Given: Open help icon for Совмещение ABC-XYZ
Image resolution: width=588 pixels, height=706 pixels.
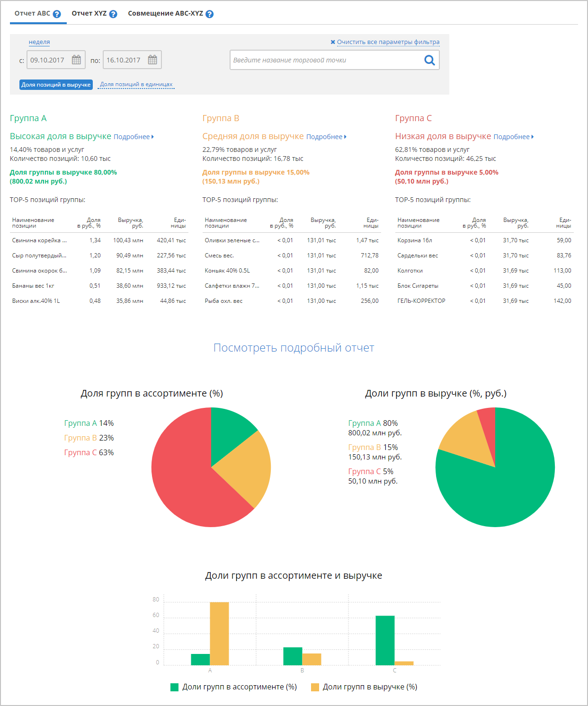Looking at the screenshot, I should click(x=210, y=14).
